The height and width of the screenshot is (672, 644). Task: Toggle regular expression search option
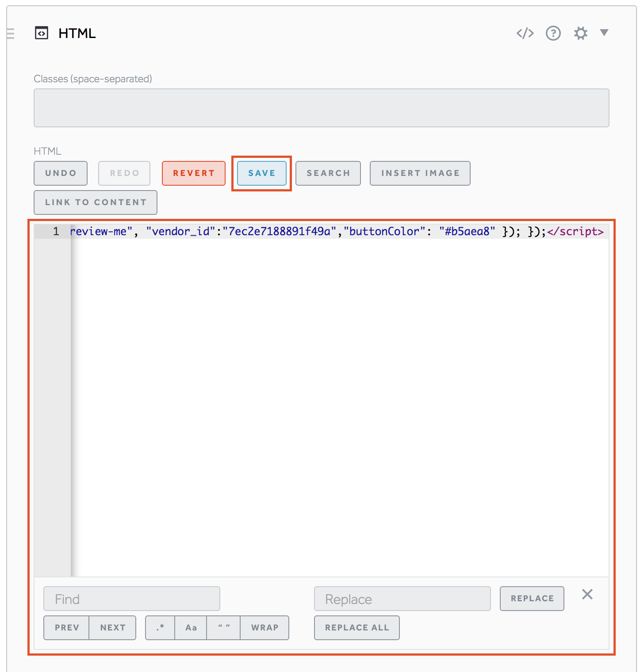[160, 627]
